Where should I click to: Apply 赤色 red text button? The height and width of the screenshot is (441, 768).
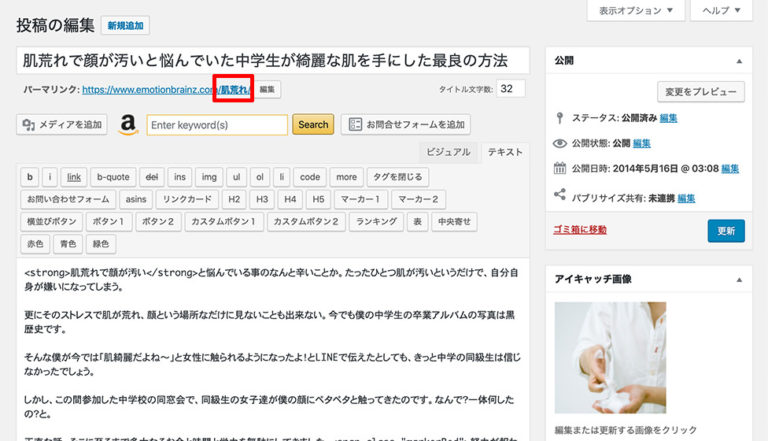pos(35,244)
